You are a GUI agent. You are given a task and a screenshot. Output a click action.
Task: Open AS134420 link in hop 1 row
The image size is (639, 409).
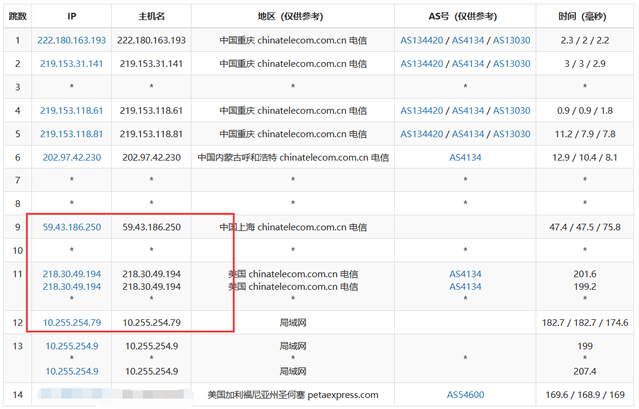[422, 40]
